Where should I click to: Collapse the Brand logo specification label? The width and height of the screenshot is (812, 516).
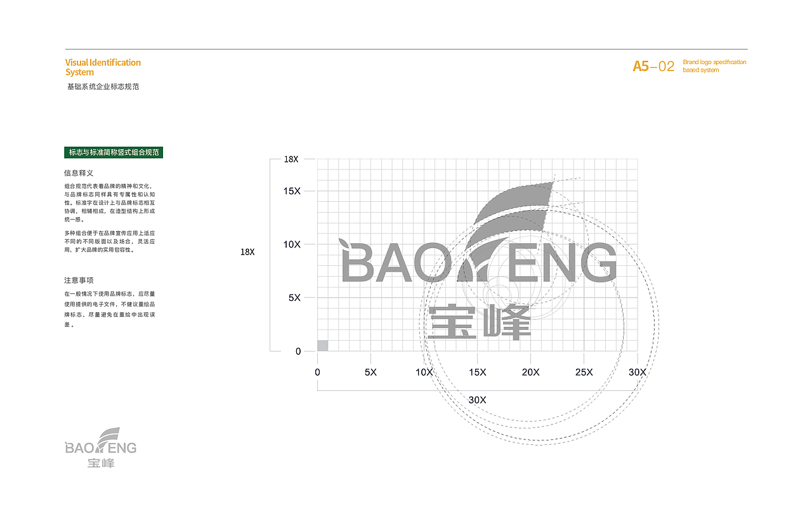(713, 65)
